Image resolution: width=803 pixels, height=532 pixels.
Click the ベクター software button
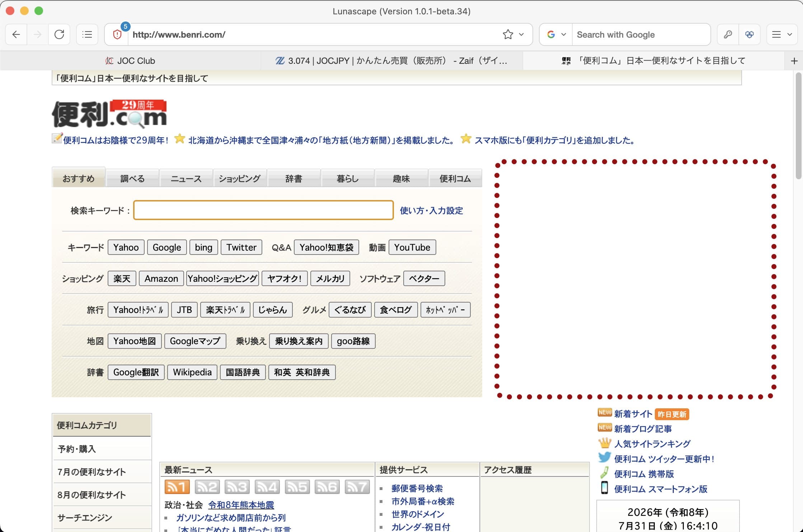[424, 279]
